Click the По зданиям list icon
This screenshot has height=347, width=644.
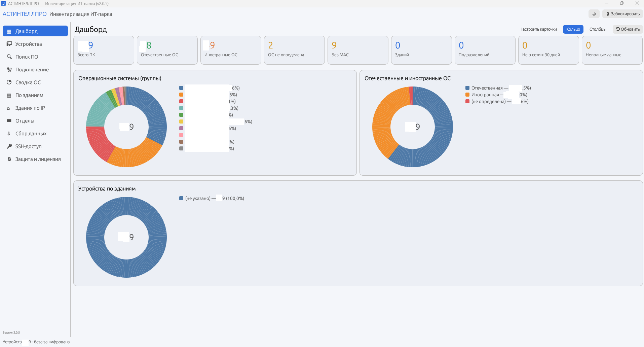pyautogui.click(x=9, y=95)
